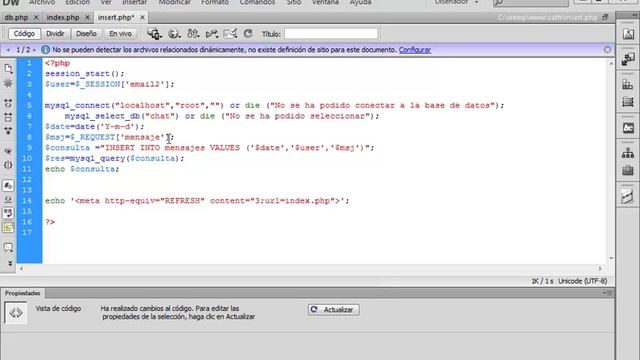Click Collapse Selection icon
Image resolution: width=640 pixels, height=360 pixels.
pyautogui.click(x=8, y=118)
